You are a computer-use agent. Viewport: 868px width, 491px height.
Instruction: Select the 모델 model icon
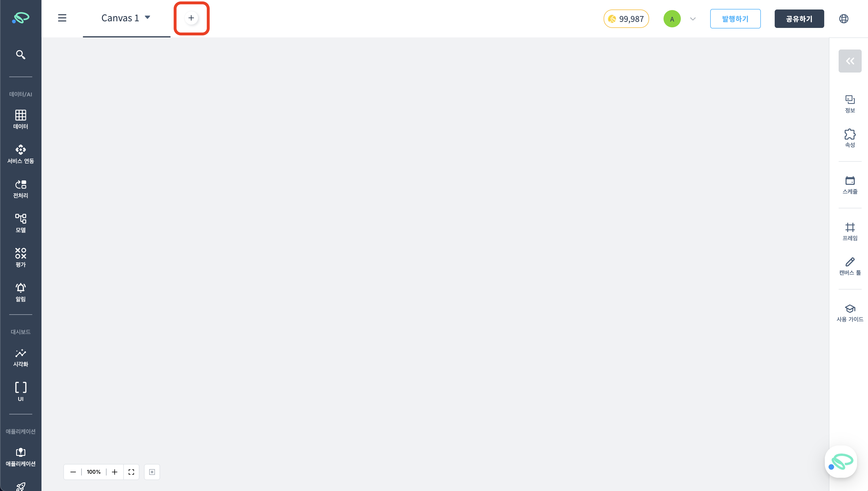coord(20,223)
